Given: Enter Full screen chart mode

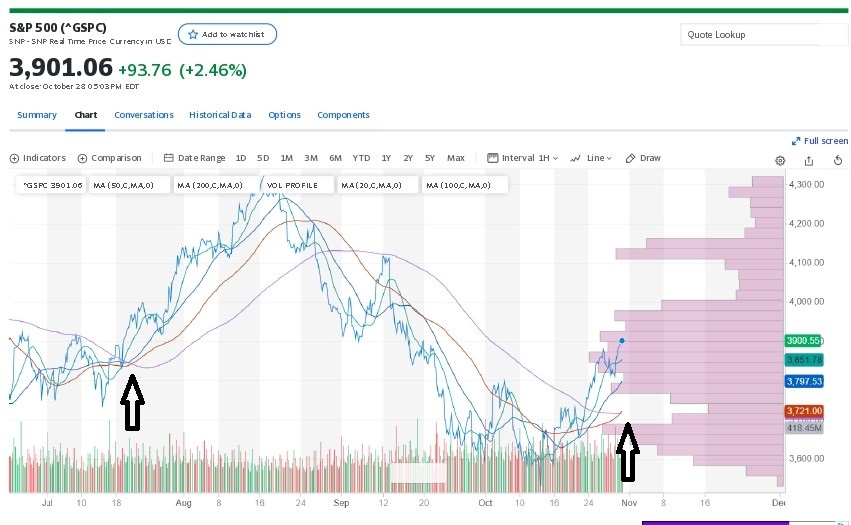Looking at the screenshot, I should coord(820,141).
